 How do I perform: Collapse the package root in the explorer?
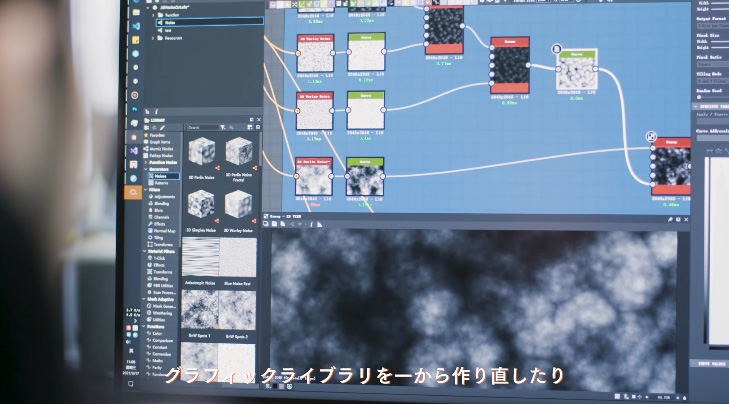coord(148,7)
